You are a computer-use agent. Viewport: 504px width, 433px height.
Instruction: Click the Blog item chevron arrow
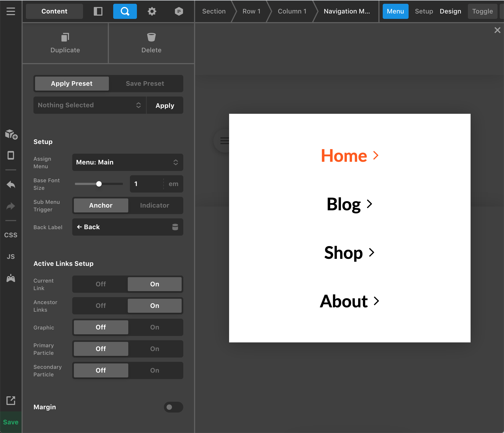370,204
